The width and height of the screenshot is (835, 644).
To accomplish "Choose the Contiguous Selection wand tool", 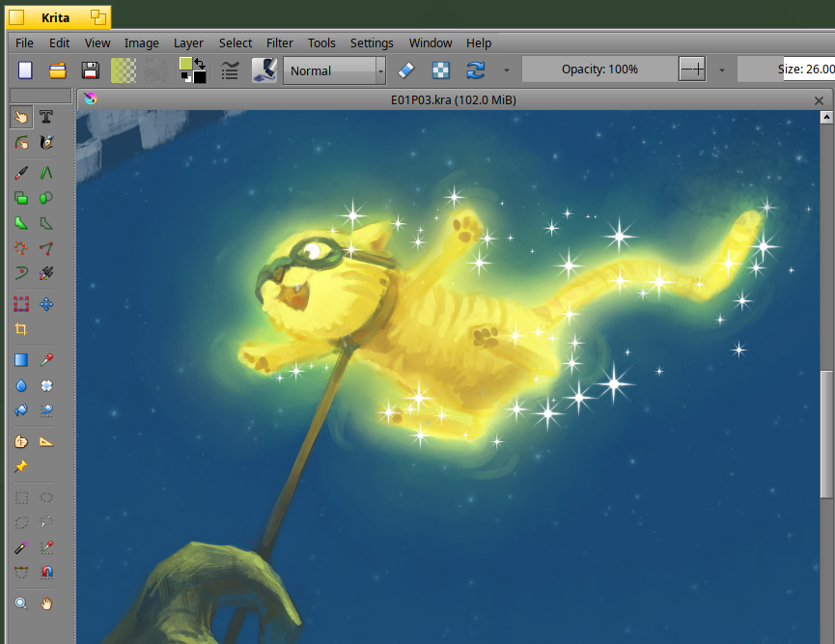I will click(x=21, y=547).
